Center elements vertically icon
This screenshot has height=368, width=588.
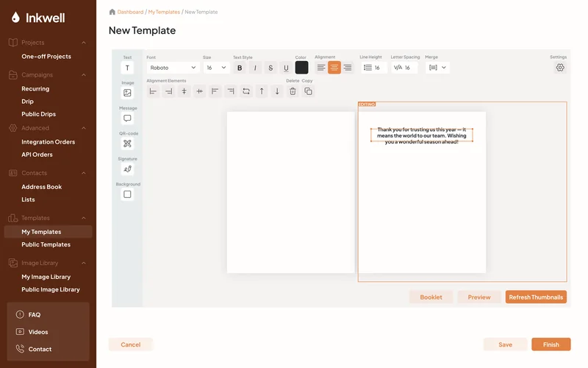point(184,91)
